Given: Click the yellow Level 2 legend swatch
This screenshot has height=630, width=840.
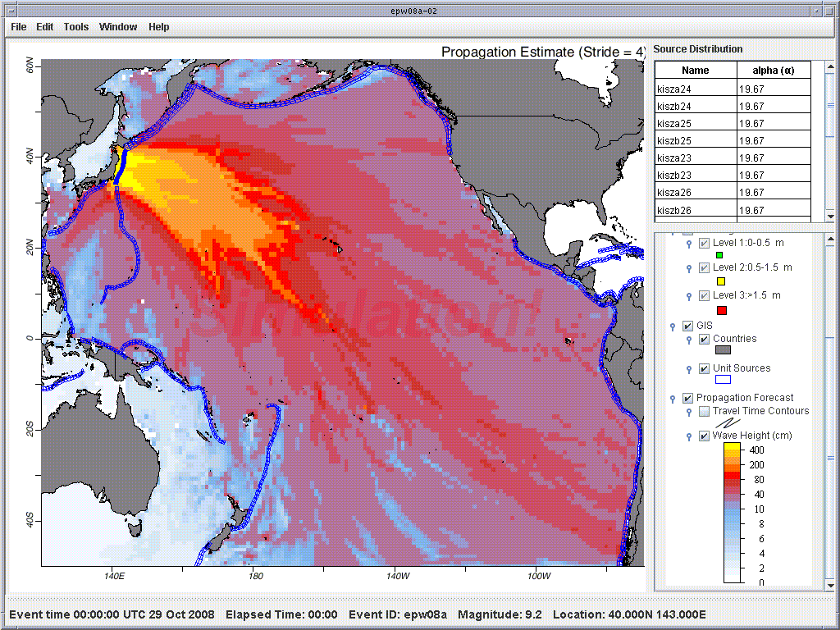Looking at the screenshot, I should pos(722,282).
